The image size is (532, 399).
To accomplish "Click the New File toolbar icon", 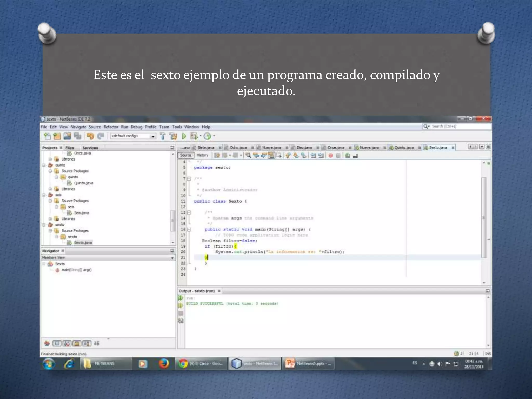I will click(x=47, y=136).
